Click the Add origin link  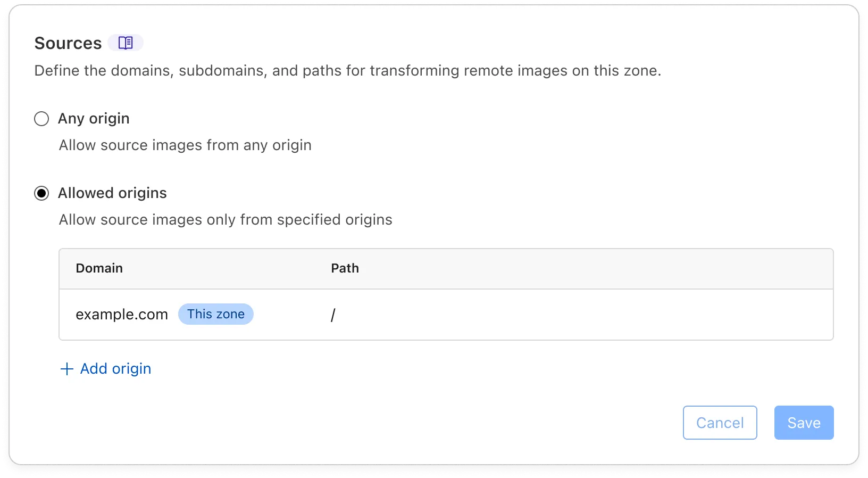click(x=115, y=368)
